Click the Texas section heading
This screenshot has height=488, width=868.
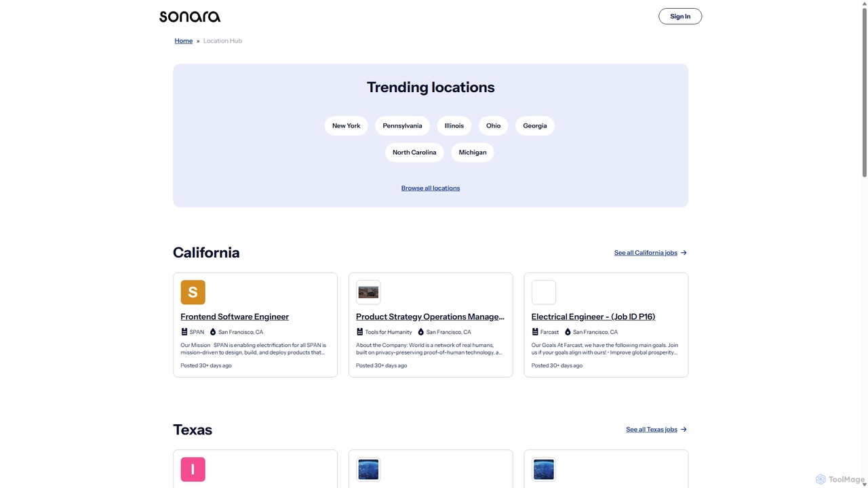193,430
